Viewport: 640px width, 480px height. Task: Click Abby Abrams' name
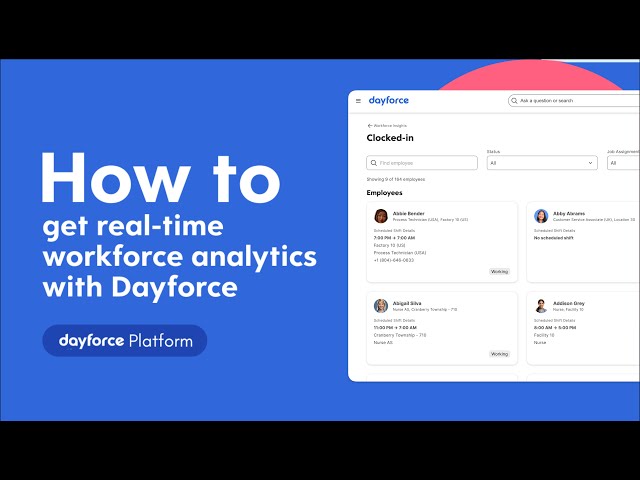(x=569, y=213)
